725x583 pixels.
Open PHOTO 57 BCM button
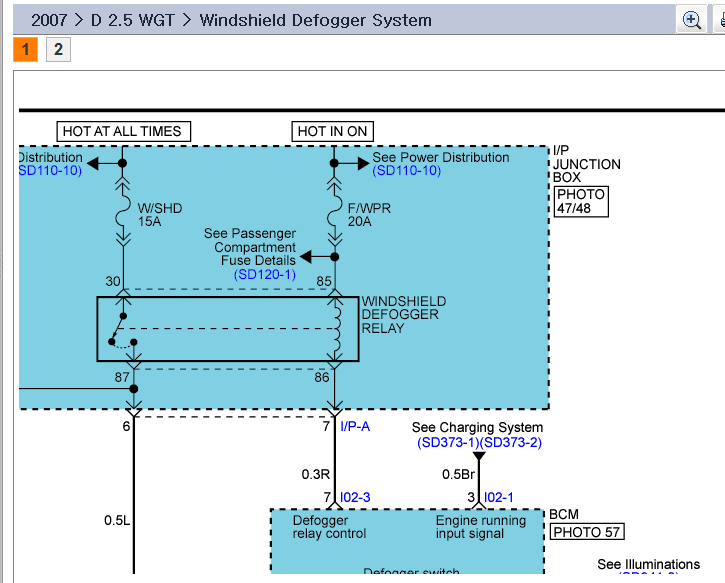pyautogui.click(x=588, y=533)
